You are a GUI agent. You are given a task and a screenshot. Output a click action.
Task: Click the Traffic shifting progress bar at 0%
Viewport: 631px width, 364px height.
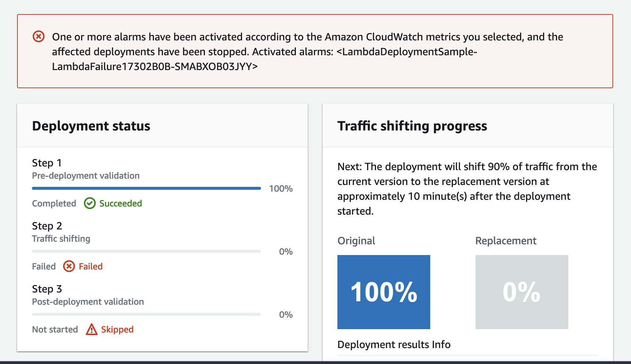pos(146,251)
